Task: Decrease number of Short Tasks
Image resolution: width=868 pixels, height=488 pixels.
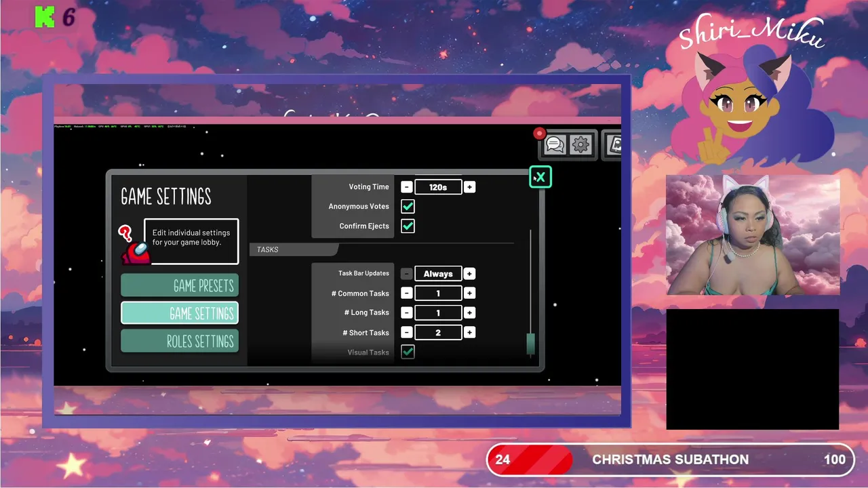Action: click(406, 333)
